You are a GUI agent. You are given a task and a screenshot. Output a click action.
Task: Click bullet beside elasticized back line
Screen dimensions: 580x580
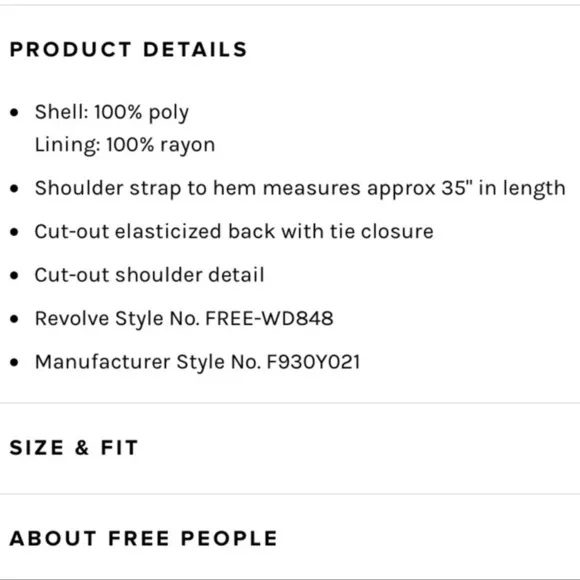[x=14, y=232]
